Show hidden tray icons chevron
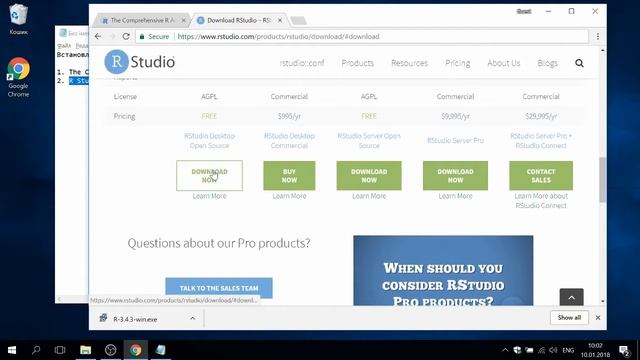The height and width of the screenshot is (360, 640). point(505,350)
